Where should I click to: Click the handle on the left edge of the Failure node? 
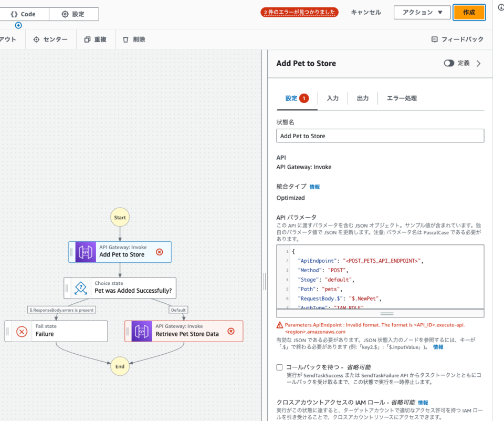coord(7,331)
